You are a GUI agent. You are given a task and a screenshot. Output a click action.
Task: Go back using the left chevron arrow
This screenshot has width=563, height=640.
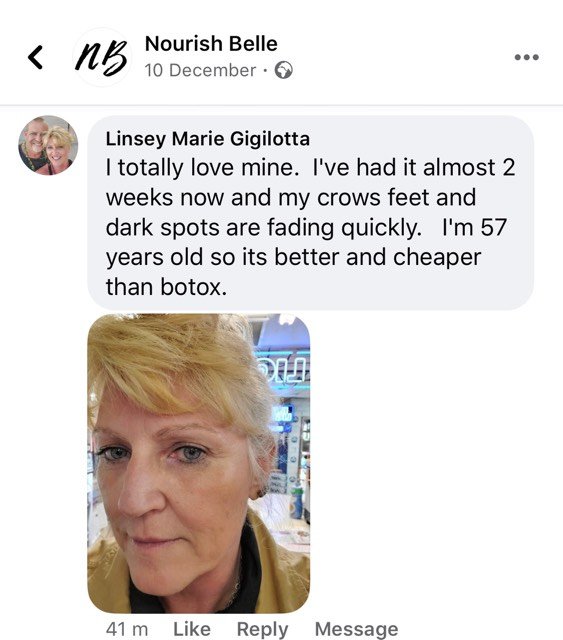click(x=35, y=57)
